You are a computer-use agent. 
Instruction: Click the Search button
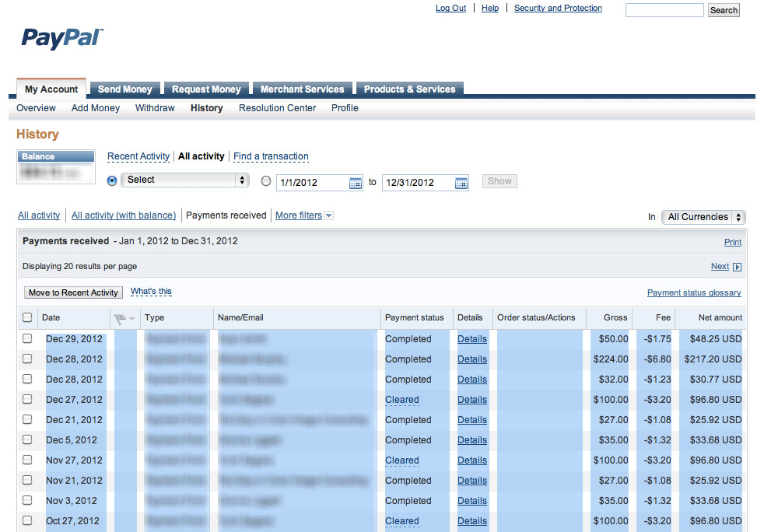pyautogui.click(x=724, y=10)
